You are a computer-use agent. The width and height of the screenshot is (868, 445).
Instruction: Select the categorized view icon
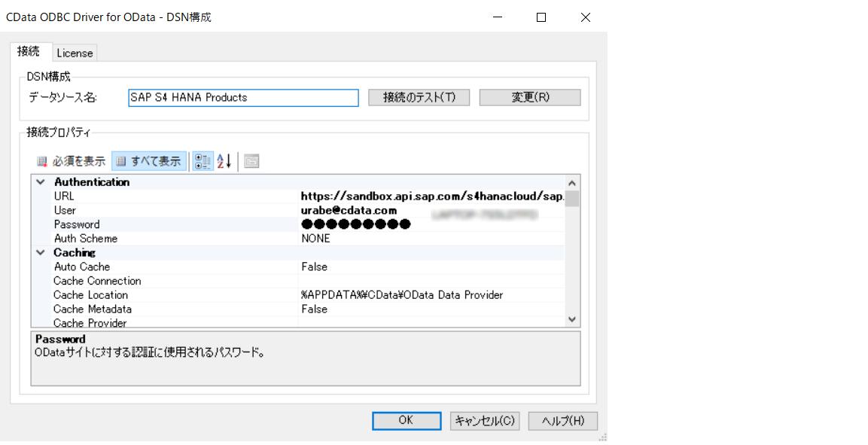click(203, 161)
